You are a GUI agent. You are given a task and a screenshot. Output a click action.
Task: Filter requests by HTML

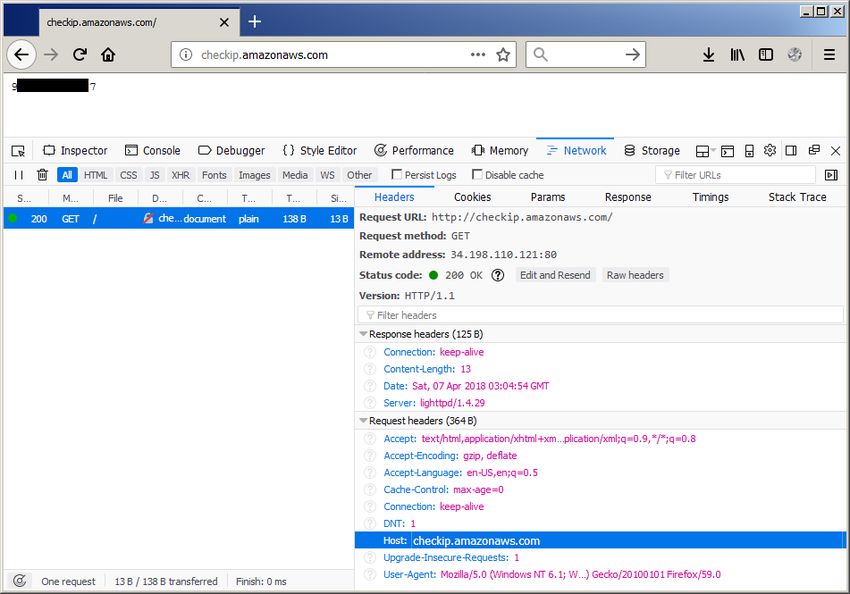95,175
